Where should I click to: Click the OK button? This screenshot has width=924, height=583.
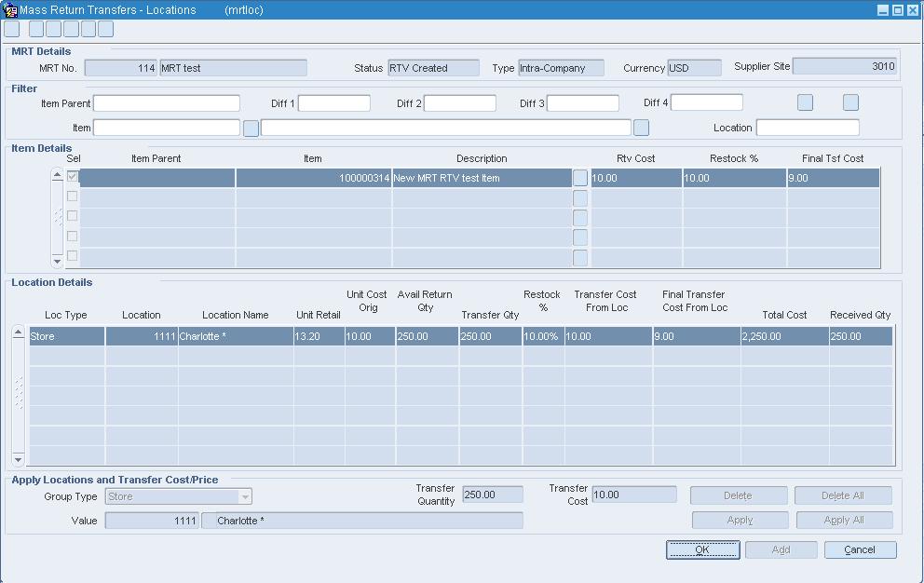[702, 549]
